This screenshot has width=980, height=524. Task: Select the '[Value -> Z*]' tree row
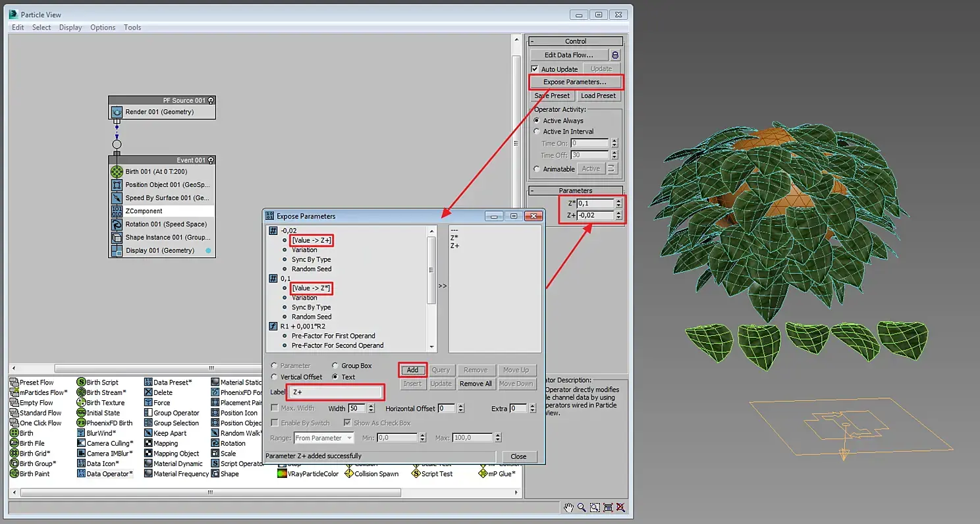tap(312, 288)
